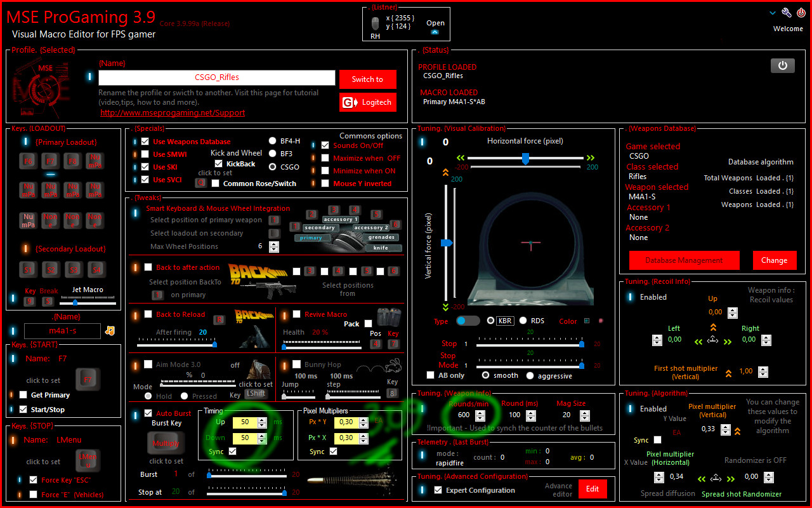This screenshot has width=812, height=508.
Task: Choose aggressive stop mode
Action: [530, 375]
